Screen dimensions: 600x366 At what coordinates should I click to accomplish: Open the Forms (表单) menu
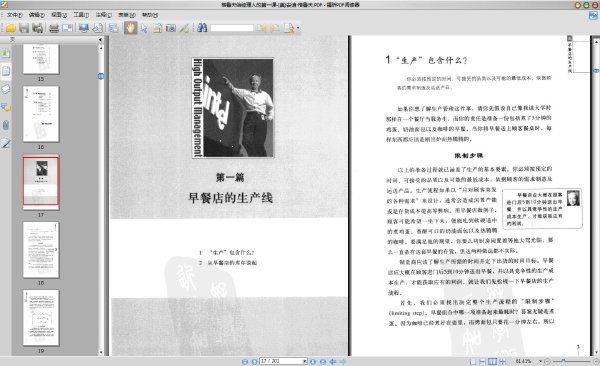pyautogui.click(x=127, y=15)
